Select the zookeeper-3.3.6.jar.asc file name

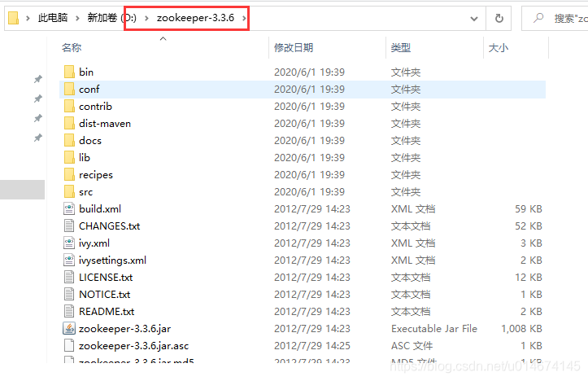(134, 346)
